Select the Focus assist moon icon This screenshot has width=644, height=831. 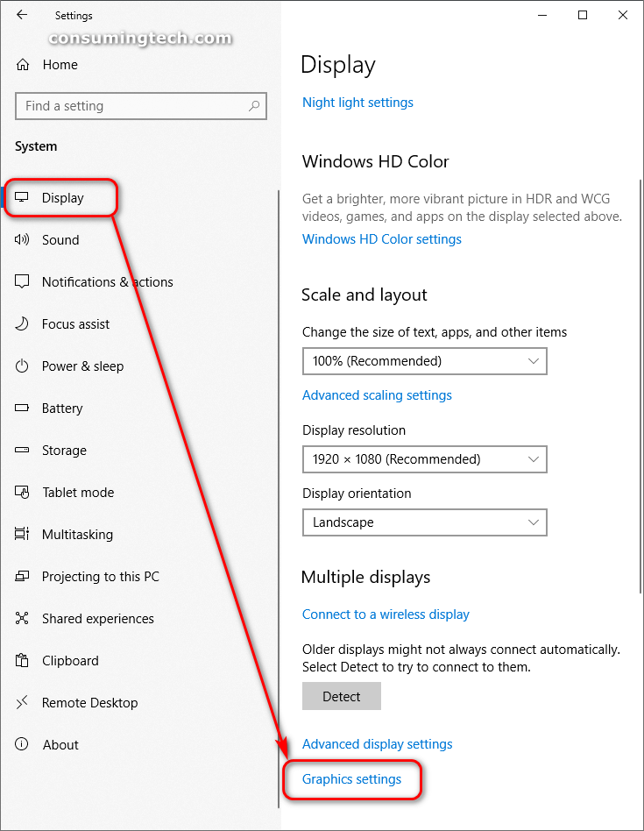coord(23,323)
